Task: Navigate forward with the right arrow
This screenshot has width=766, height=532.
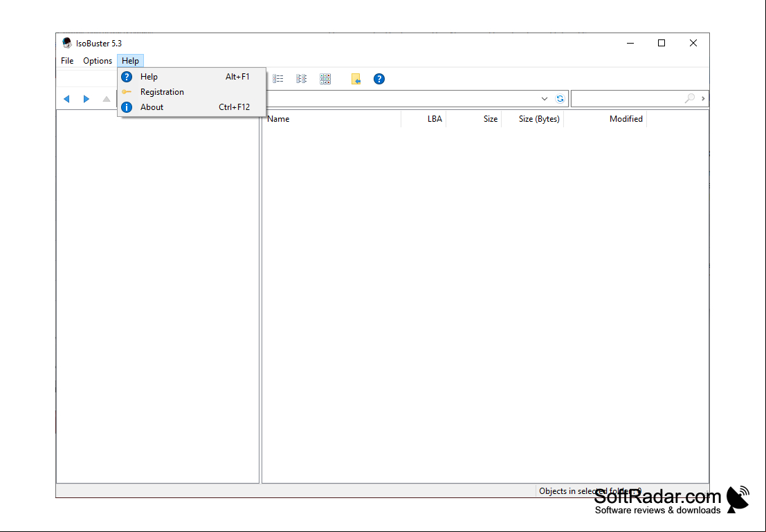Action: click(86, 99)
